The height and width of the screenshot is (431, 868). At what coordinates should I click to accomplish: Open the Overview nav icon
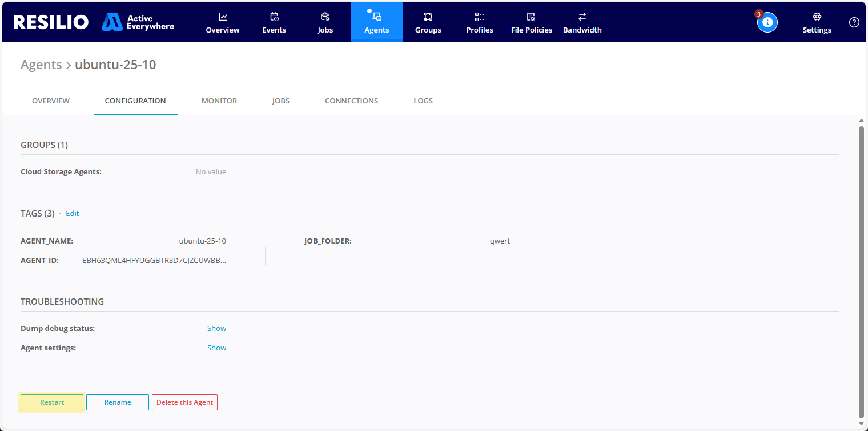pyautogui.click(x=223, y=17)
